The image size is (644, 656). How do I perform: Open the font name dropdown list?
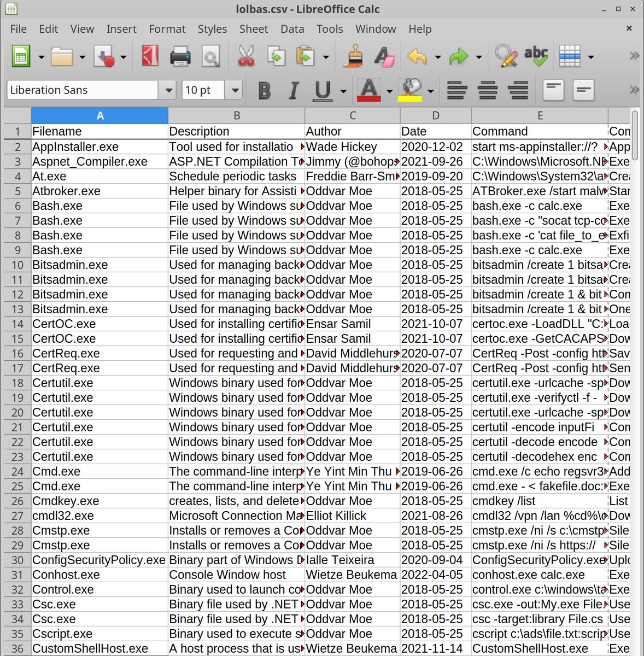(168, 90)
